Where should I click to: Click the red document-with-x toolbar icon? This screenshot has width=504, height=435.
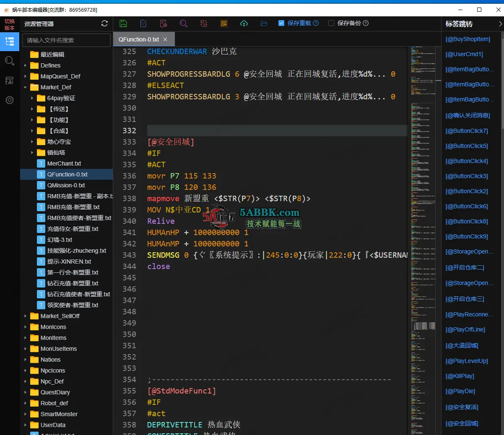(x=164, y=23)
